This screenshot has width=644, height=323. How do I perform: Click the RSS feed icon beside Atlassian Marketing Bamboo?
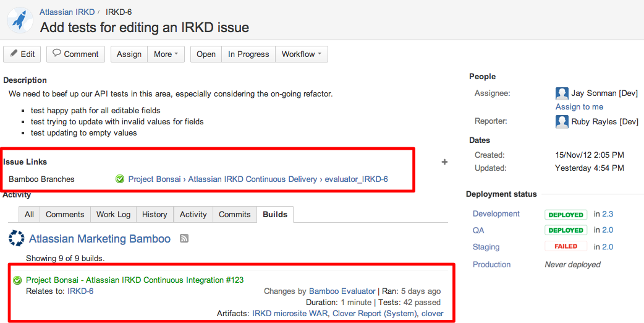tap(184, 238)
